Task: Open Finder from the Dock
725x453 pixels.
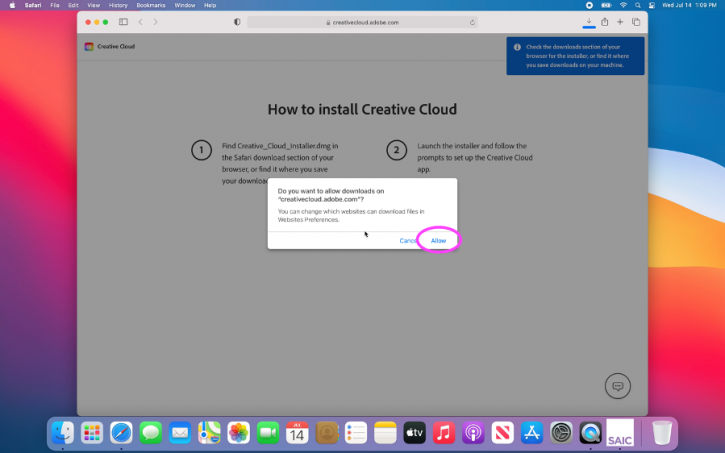Action: [63, 433]
